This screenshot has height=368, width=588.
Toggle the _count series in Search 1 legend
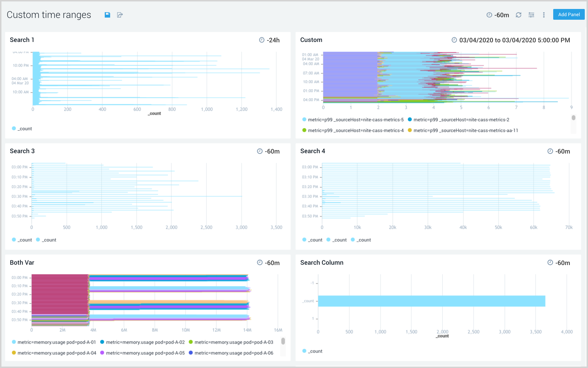click(x=22, y=128)
